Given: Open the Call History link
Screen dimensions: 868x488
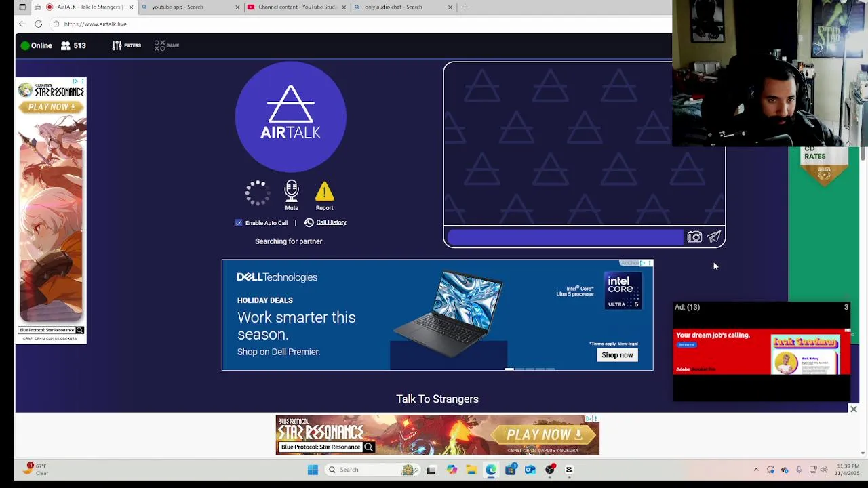Looking at the screenshot, I should [331, 222].
